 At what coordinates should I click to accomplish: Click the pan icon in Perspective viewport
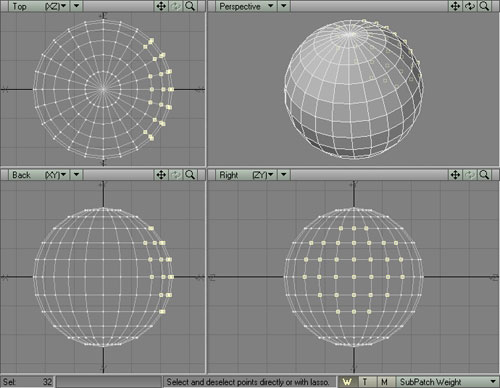point(455,6)
